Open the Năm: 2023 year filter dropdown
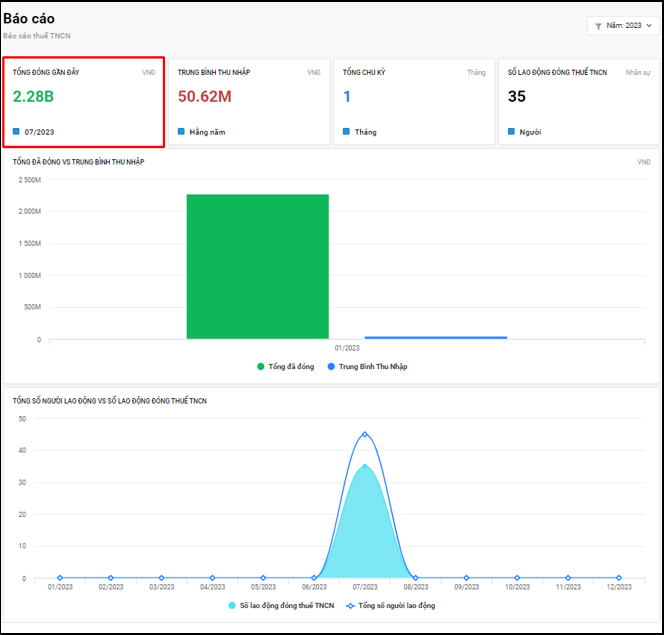 click(x=623, y=26)
